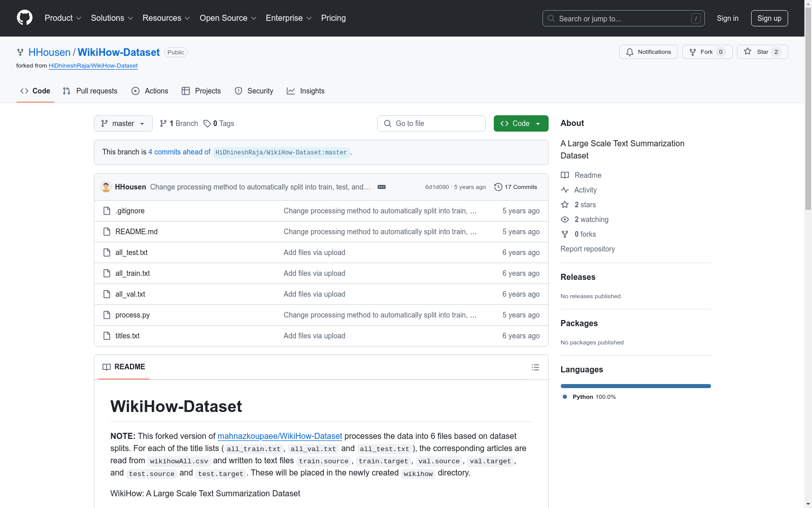The height and width of the screenshot is (508, 812).
Task: Click the file icon beside README.md
Action: pyautogui.click(x=107, y=232)
